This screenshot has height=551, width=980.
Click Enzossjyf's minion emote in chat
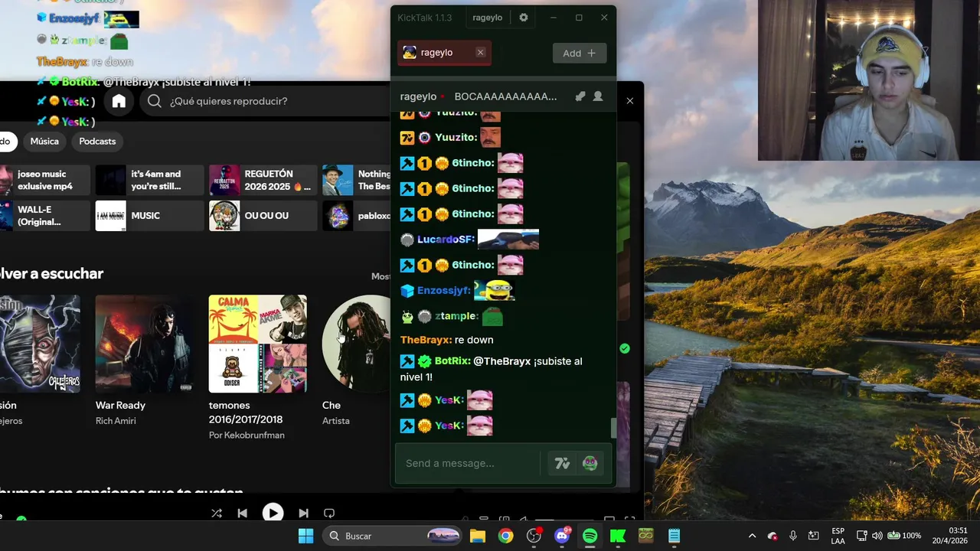pos(494,290)
